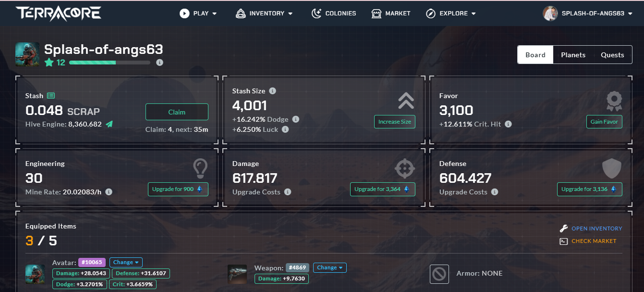Open Inventory from Equipped Items

point(591,229)
